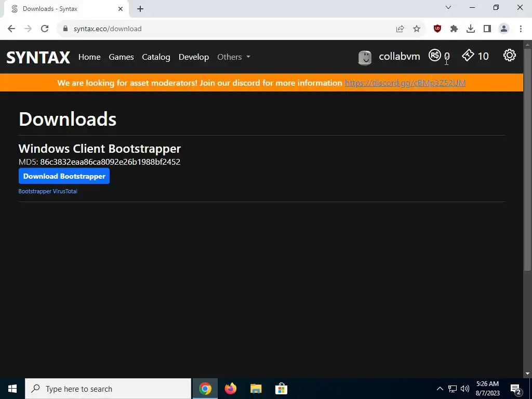
Task: Open Microsoft Store from the taskbar
Action: [x=281, y=389]
